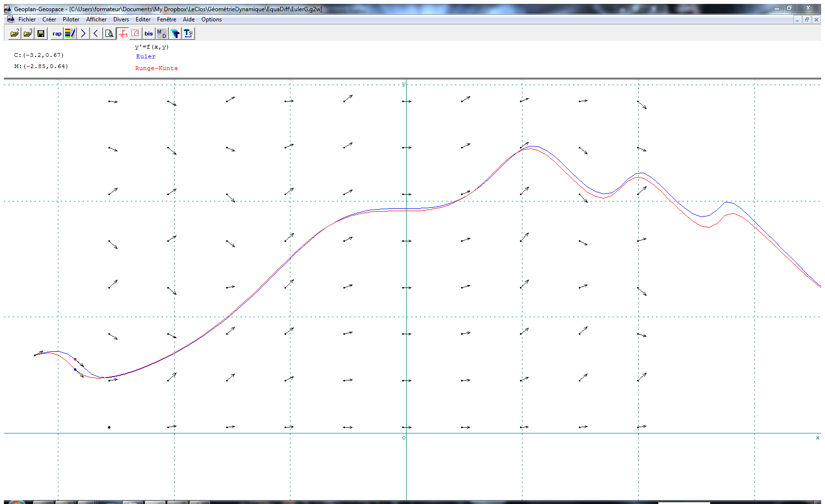Open the Créer menu
The height and width of the screenshot is (504, 825).
click(x=49, y=19)
